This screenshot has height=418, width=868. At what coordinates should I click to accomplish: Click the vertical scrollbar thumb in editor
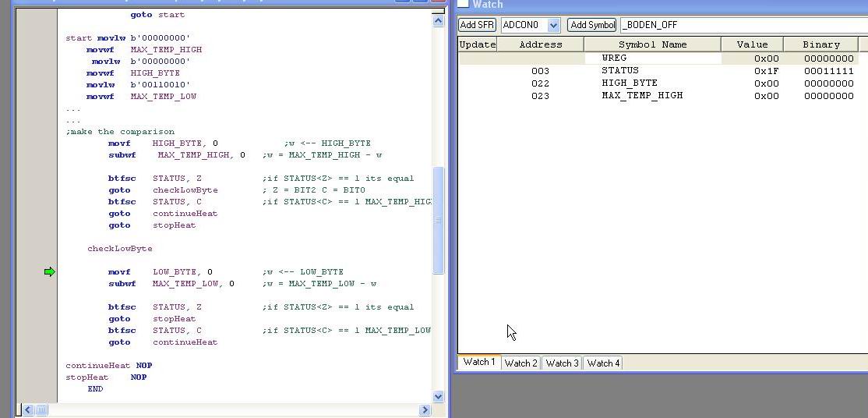tap(438, 220)
